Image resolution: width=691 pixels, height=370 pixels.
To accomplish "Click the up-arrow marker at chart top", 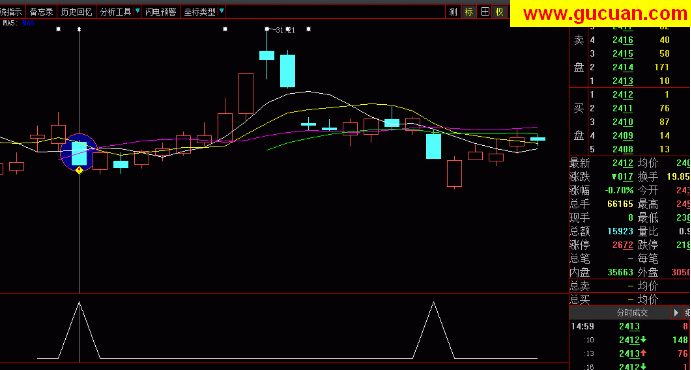I will click(79, 29).
